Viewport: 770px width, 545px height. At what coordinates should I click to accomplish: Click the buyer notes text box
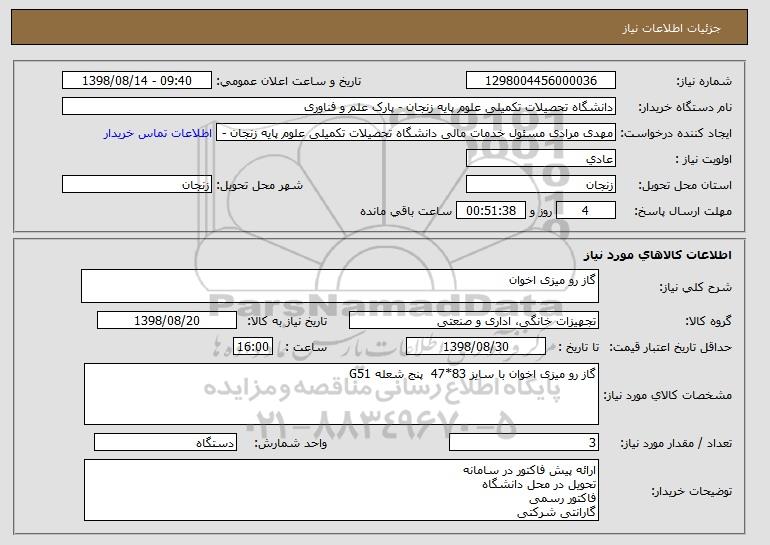(341, 490)
